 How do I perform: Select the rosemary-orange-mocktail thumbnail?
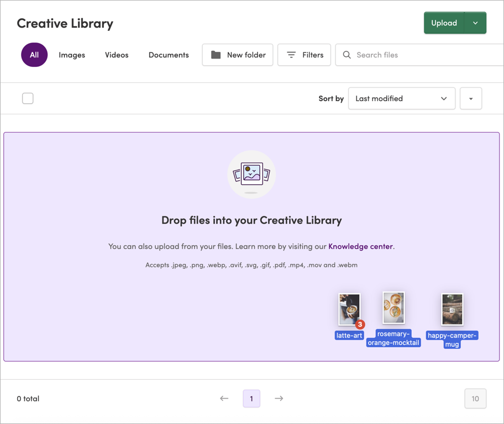click(x=393, y=308)
